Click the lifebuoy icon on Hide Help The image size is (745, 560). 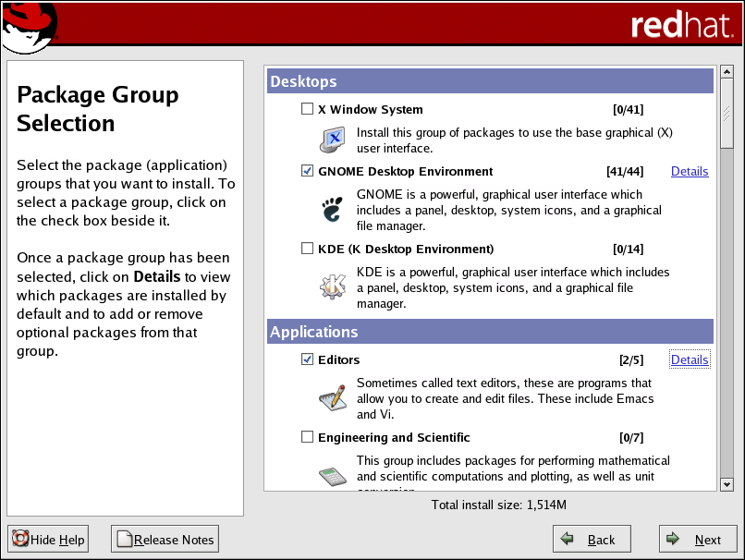(19, 540)
